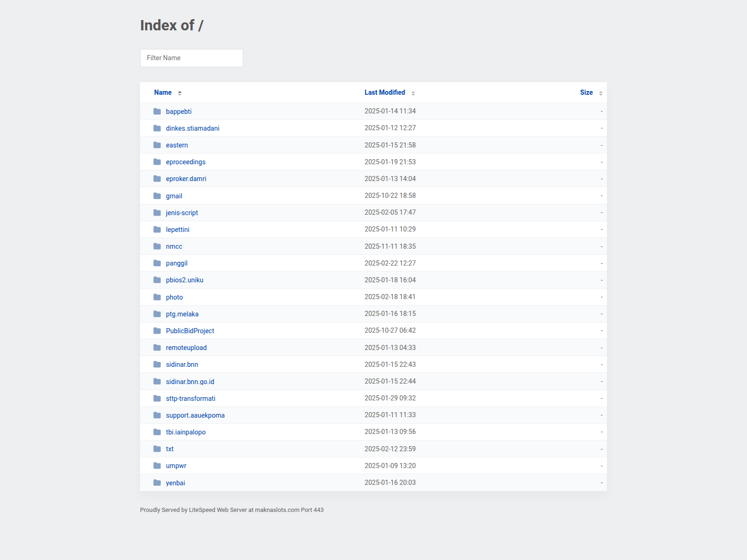Open the photo directory link
747x560 pixels.
tap(175, 297)
